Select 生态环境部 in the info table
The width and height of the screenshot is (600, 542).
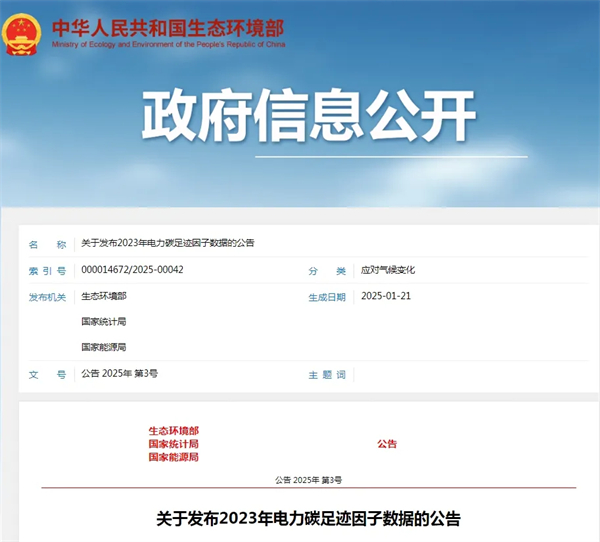coord(104,296)
